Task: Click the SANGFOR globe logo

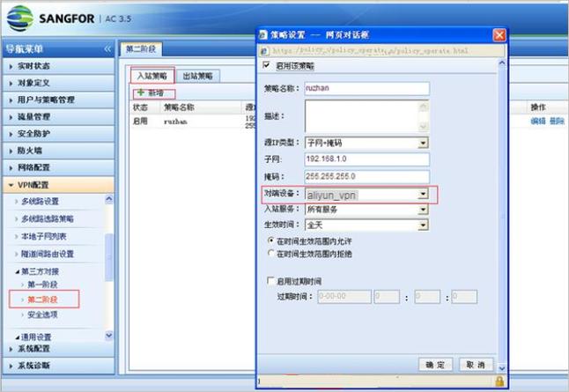Action: coord(20,18)
